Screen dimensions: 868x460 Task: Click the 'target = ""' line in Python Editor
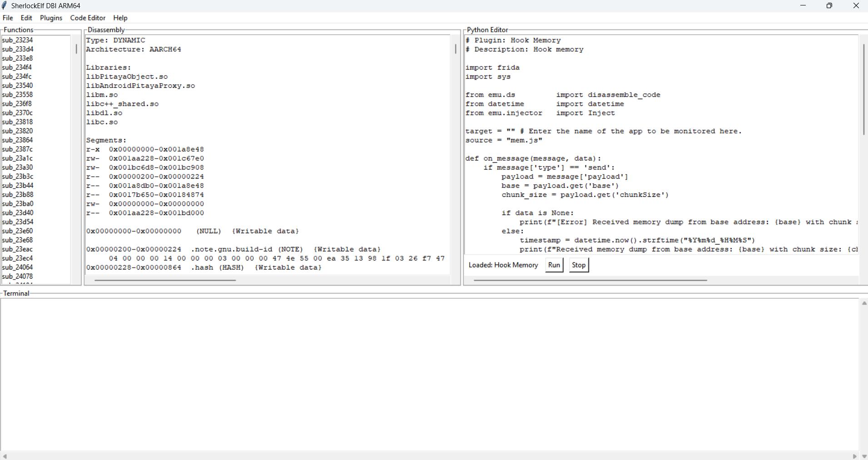[603, 131]
